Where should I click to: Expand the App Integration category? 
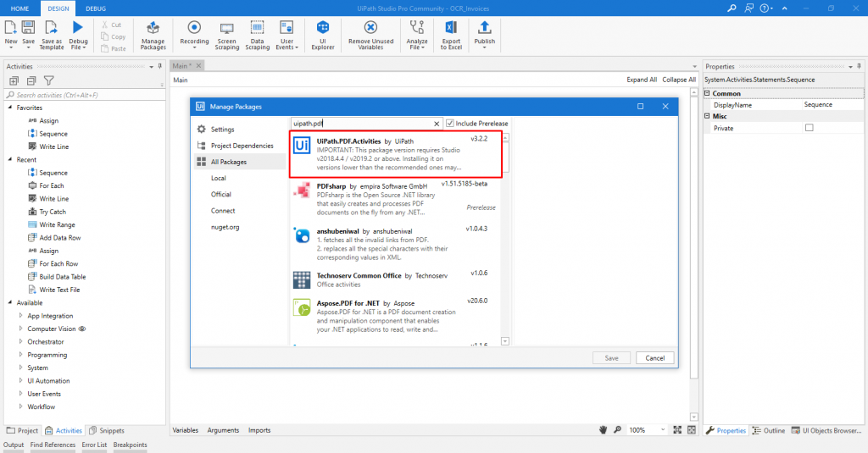pos(21,316)
